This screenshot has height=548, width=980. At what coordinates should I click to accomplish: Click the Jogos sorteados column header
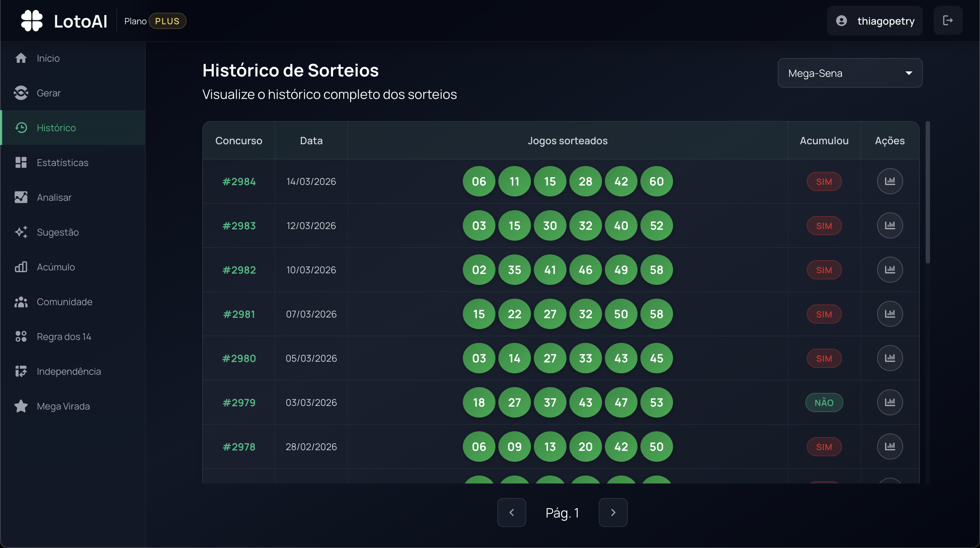click(568, 141)
